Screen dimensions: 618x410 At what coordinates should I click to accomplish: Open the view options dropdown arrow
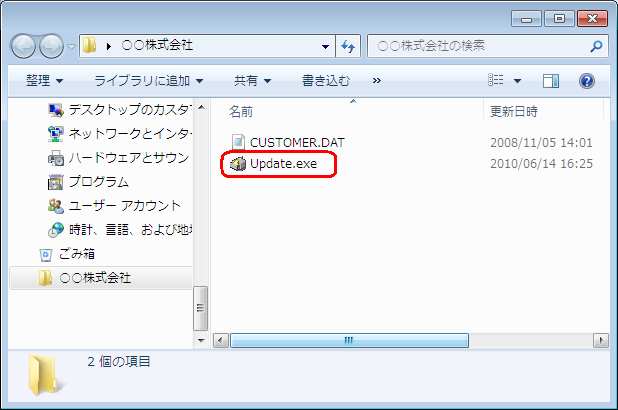pyautogui.click(x=517, y=81)
